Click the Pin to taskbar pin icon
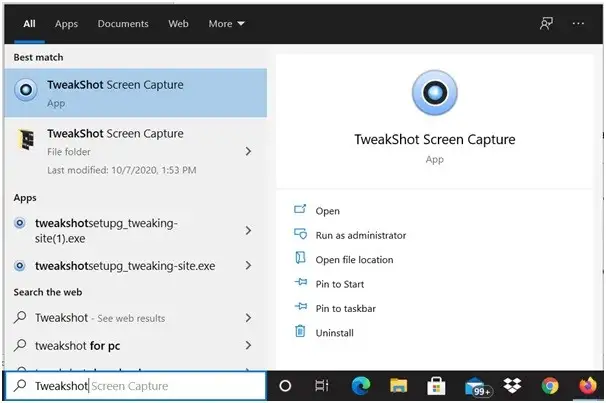The image size is (606, 403). (301, 306)
